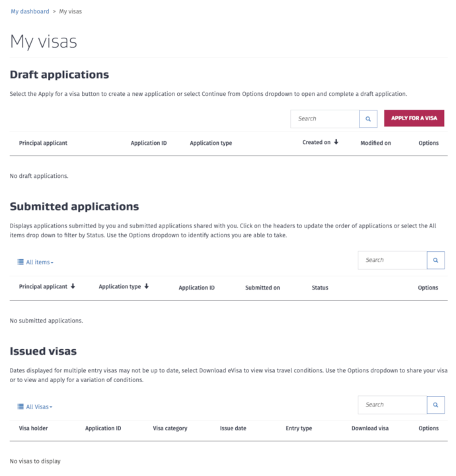Sort issued visas by Visa holder header
Viewport: 456px width, 476px height.
(x=33, y=428)
